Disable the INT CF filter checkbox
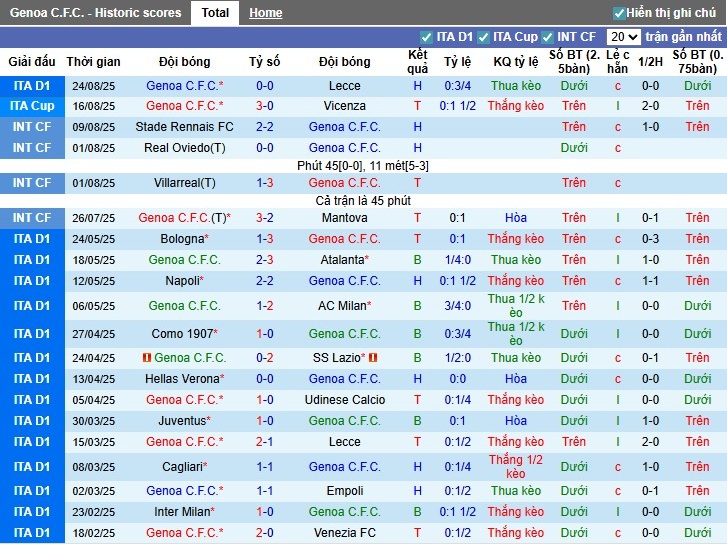 click(x=549, y=37)
